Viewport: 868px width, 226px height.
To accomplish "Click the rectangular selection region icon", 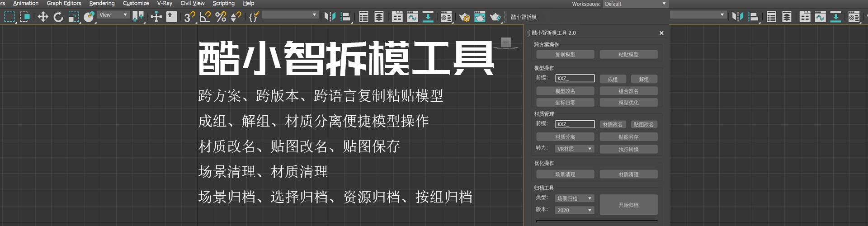I will tap(9, 17).
